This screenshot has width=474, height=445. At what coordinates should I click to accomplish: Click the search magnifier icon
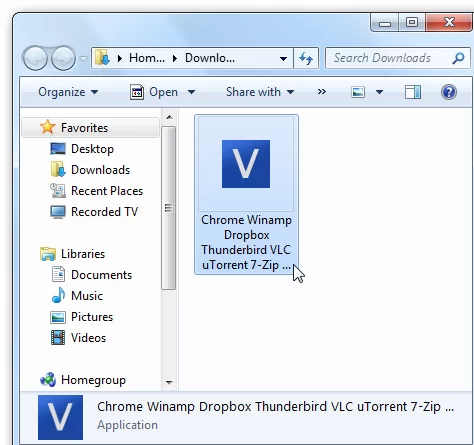pos(458,58)
